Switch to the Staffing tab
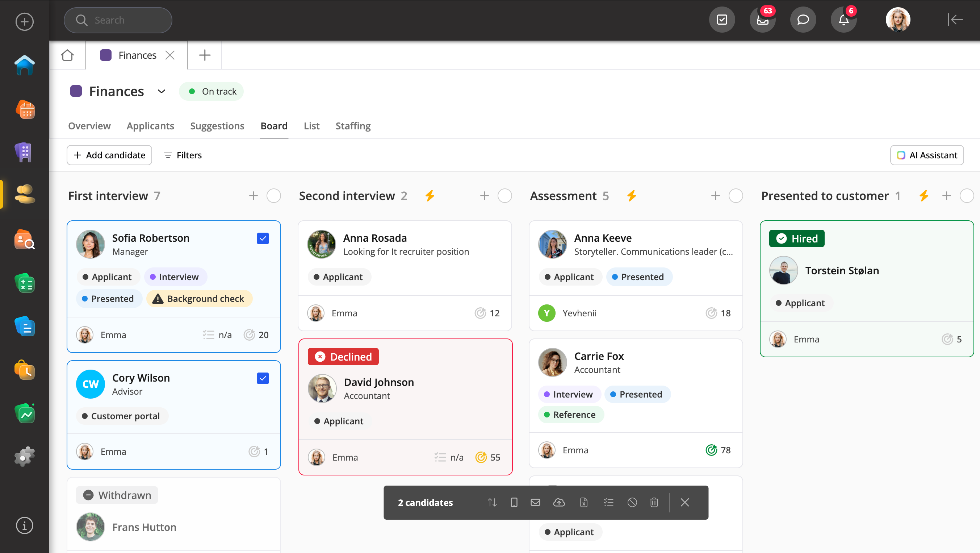This screenshot has width=980, height=553. (353, 126)
